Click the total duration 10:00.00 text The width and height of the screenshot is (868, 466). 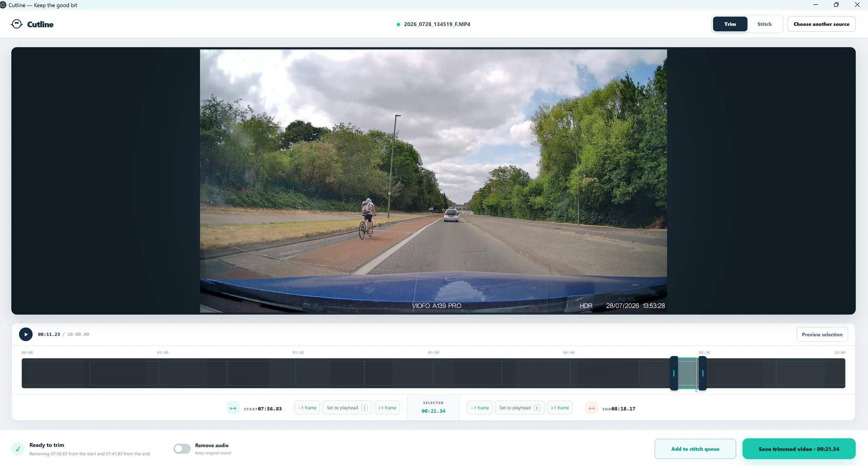[78, 334]
